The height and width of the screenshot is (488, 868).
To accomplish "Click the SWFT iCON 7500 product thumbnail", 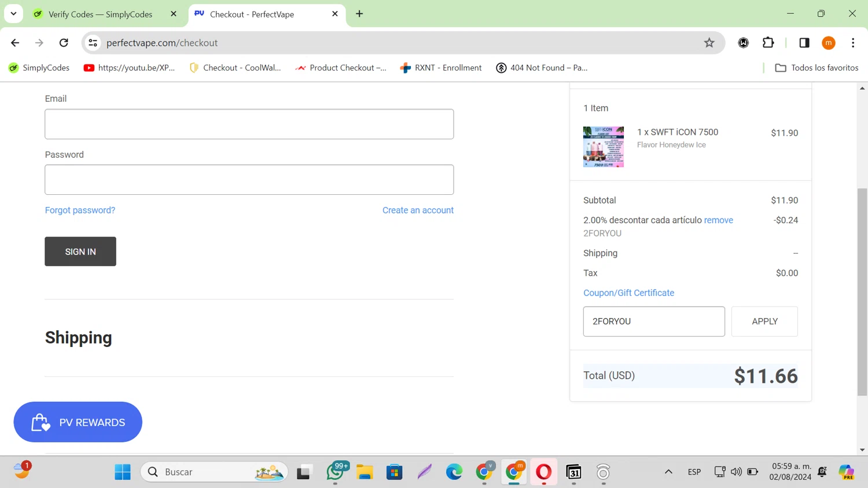I will click(604, 147).
